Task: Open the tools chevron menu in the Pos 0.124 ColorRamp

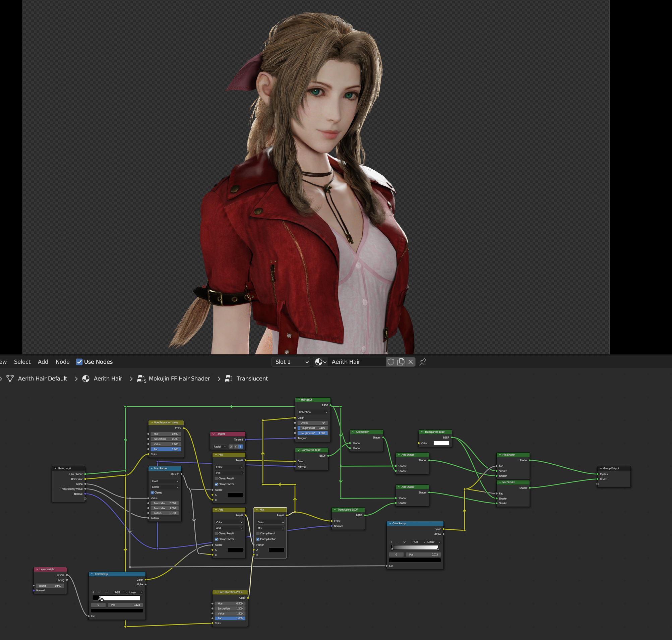Action: pyautogui.click(x=107, y=592)
